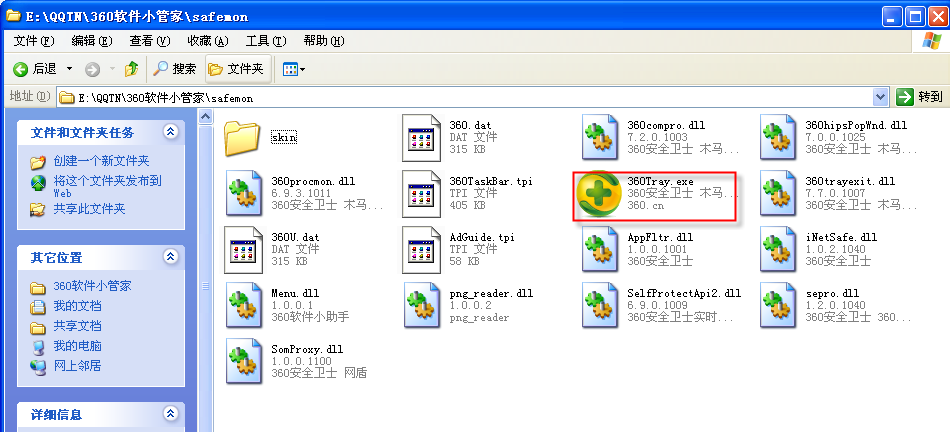Click the scroll up arrow of file pane

(206, 116)
